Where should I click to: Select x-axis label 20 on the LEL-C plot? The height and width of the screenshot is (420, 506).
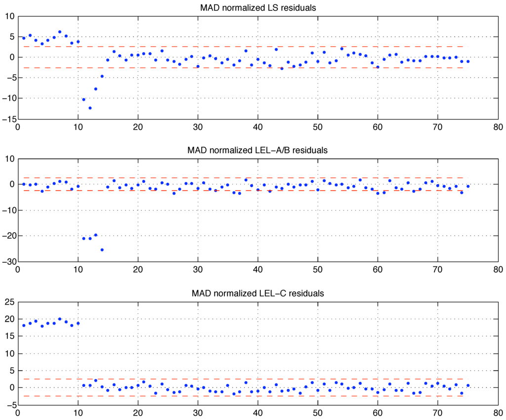tap(137, 412)
